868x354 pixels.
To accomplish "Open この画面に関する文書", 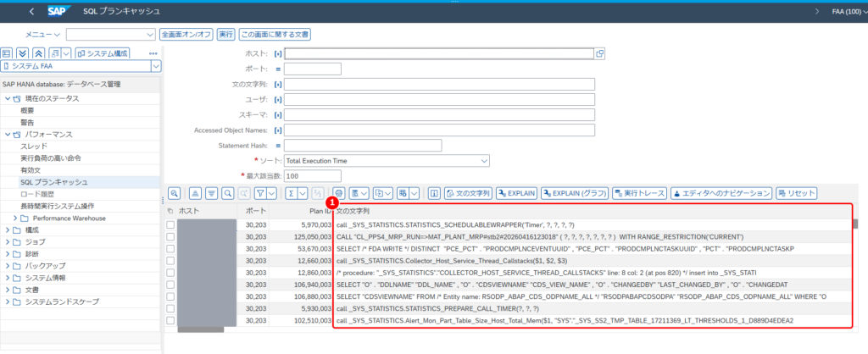I will [275, 34].
